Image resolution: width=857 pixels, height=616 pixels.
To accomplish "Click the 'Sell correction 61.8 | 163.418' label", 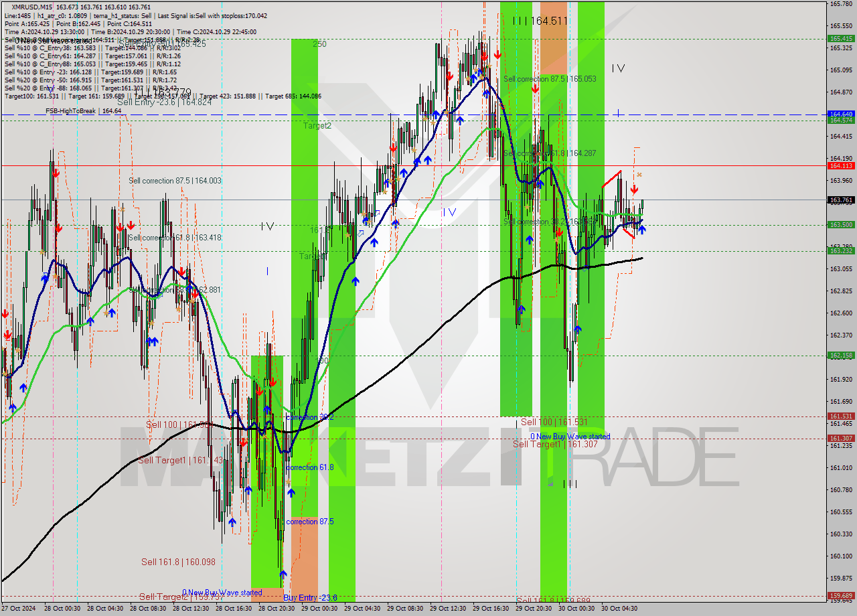I will pos(175,238).
